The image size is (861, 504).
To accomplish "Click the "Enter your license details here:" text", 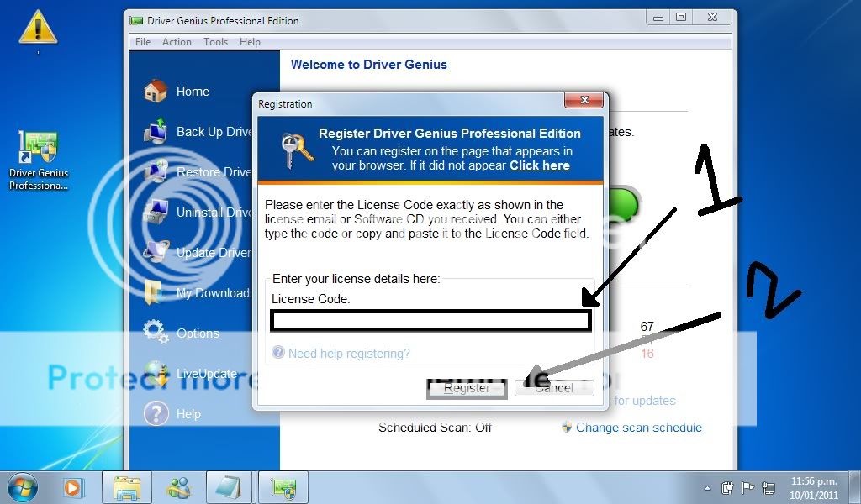I will tap(357, 279).
